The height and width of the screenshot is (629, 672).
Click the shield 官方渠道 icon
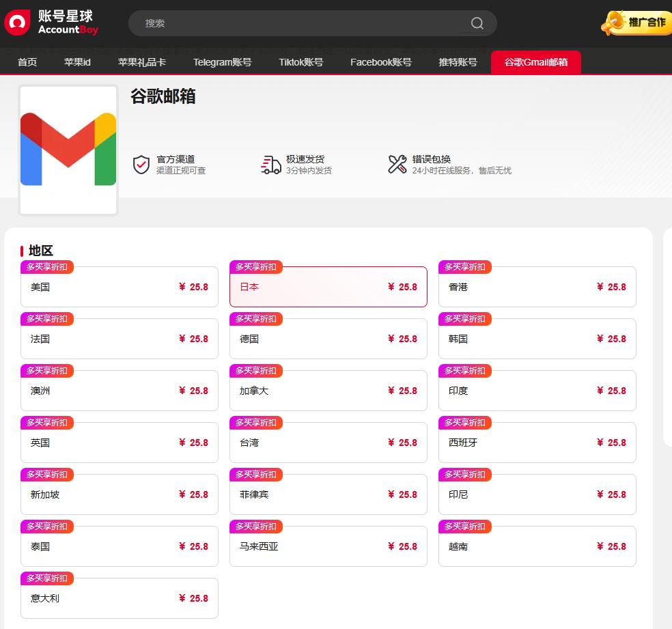click(x=141, y=165)
